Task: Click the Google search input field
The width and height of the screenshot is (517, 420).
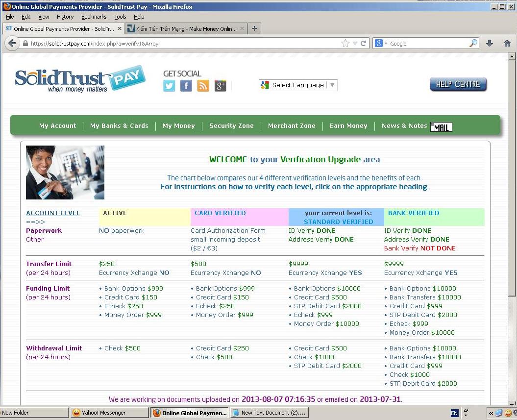Action: [428, 43]
